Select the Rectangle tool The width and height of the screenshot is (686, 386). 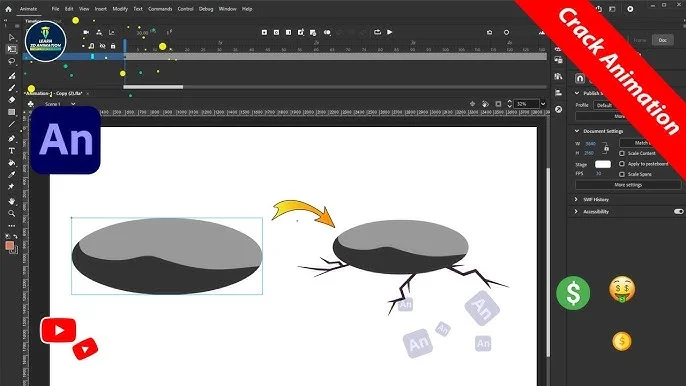pyautogui.click(x=12, y=112)
